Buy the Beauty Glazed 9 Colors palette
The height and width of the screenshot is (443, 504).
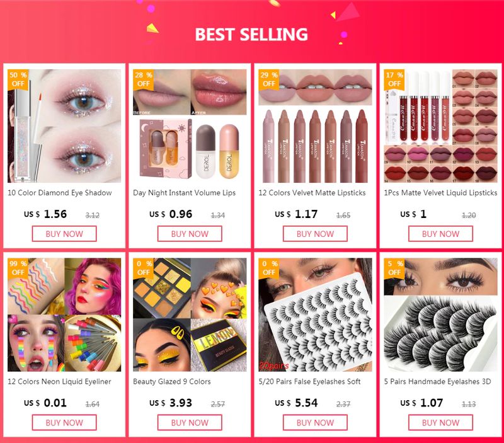pyautogui.click(x=190, y=422)
